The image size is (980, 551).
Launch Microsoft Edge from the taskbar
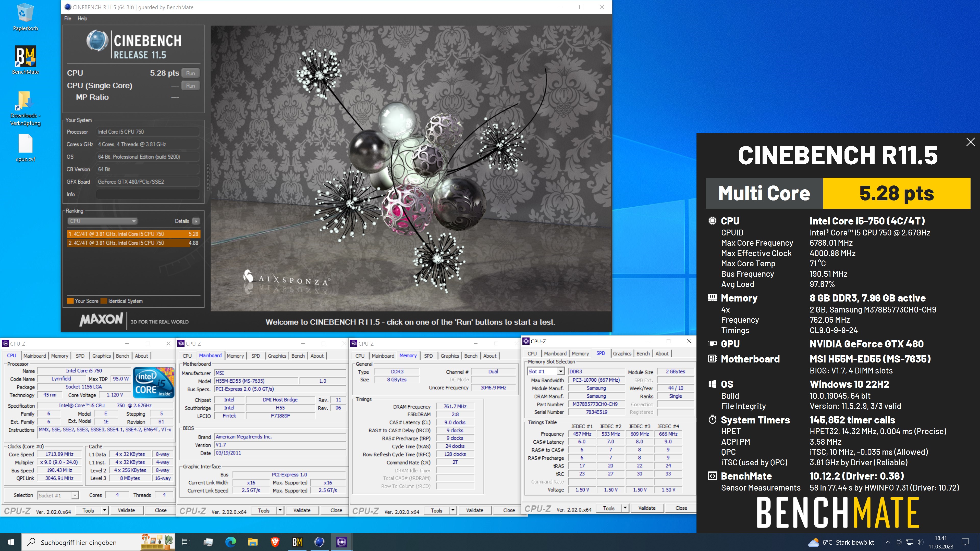tap(230, 542)
